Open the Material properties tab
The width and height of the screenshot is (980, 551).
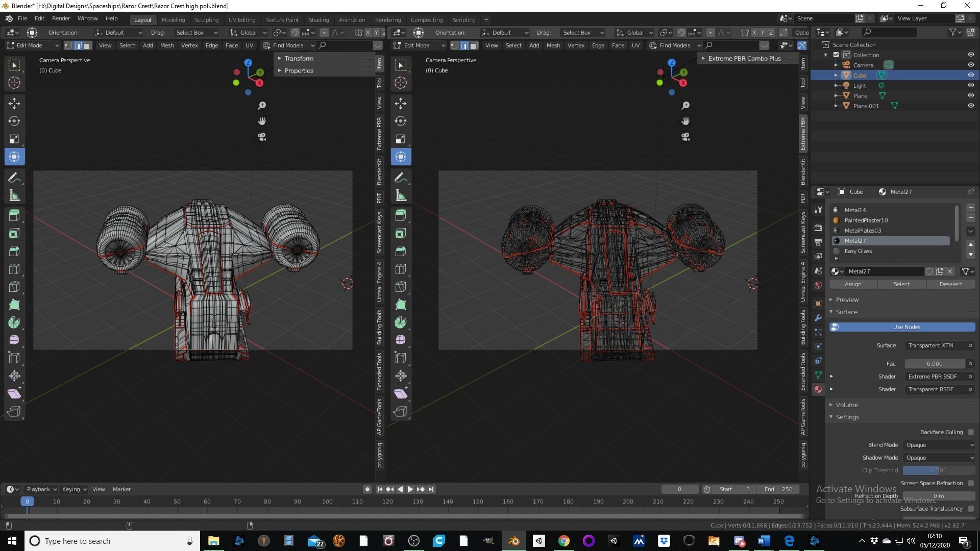(x=818, y=389)
